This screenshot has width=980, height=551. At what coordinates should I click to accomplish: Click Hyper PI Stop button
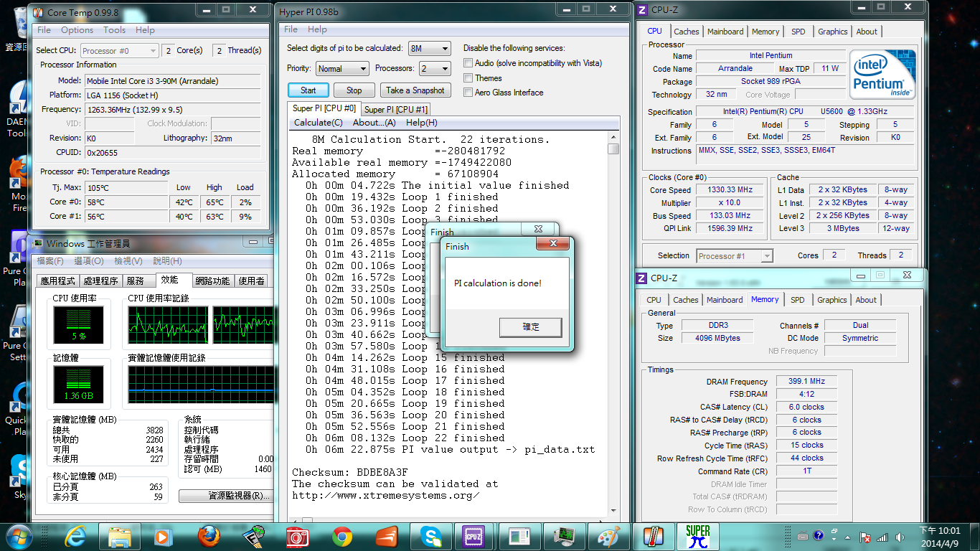tap(354, 90)
